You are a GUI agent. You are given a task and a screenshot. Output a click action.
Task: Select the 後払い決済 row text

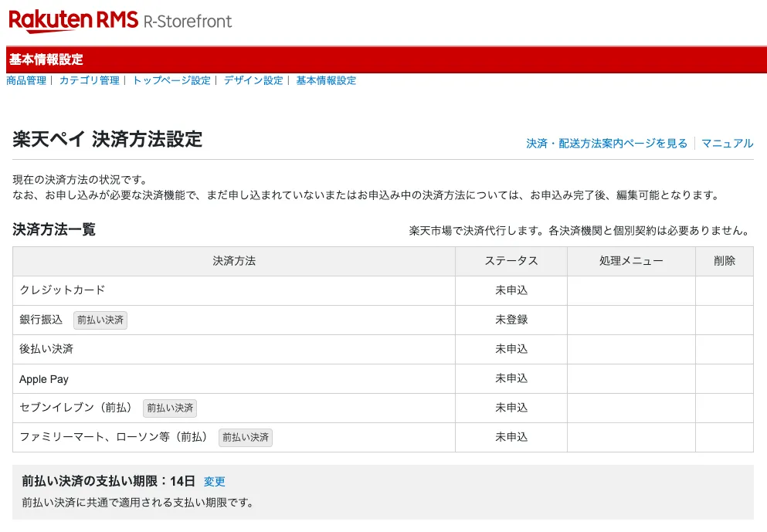[46, 349]
